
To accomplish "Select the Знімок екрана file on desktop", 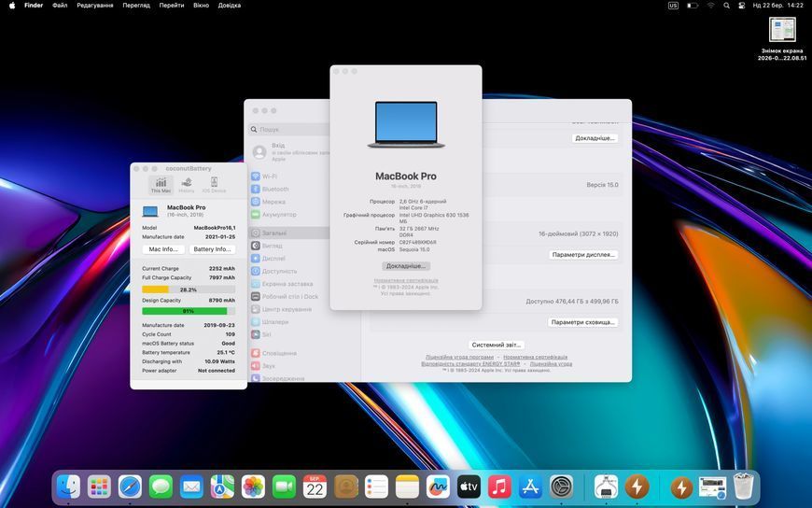I will click(782, 39).
